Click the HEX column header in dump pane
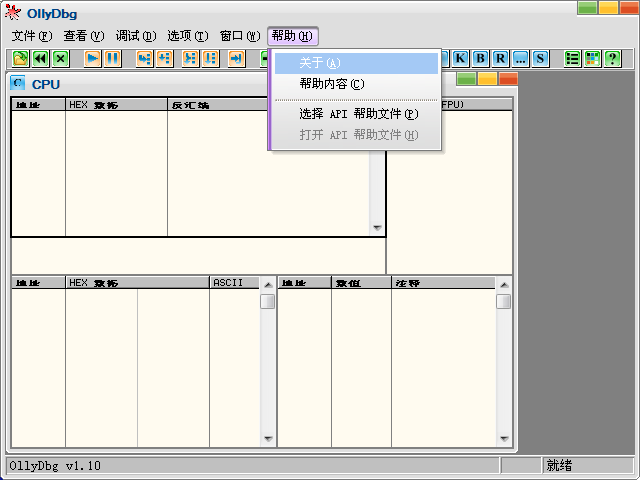Viewport: 640px width, 480px height. (138, 282)
